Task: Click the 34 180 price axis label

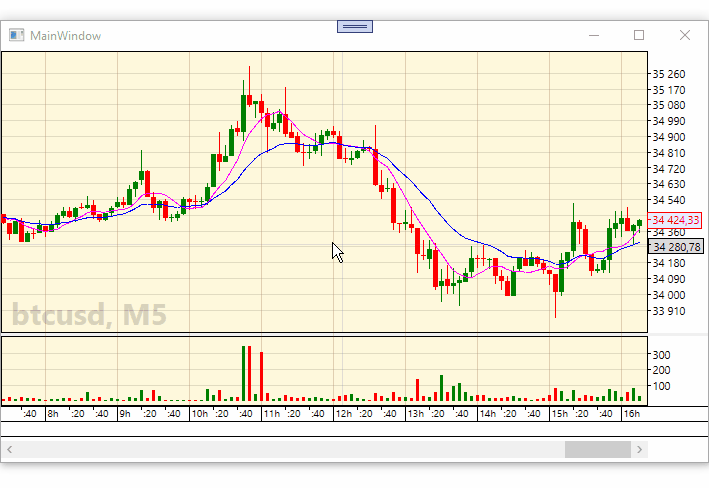Action: 669,263
